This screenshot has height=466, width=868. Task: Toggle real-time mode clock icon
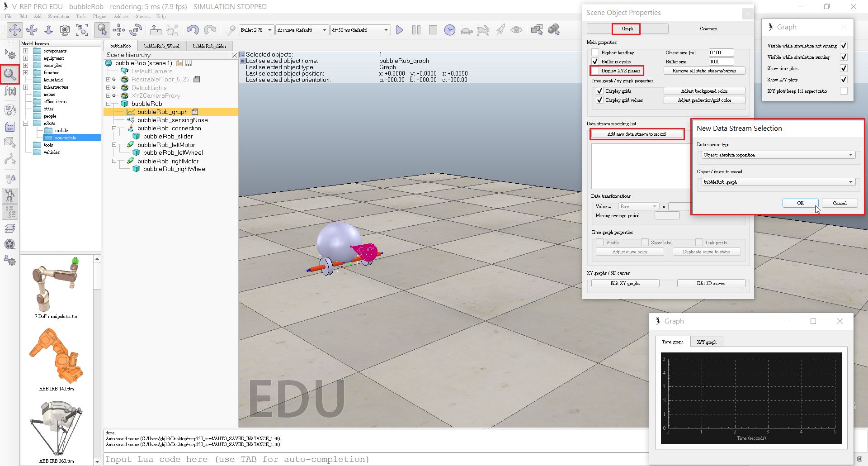tap(450, 30)
